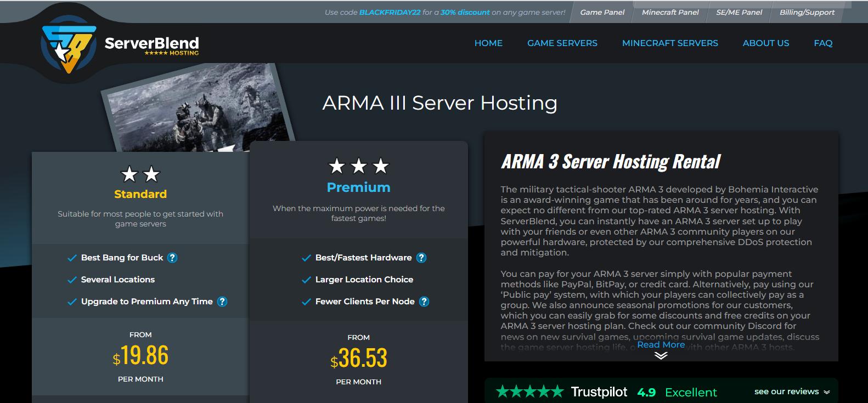Click Several Locations feature text
Viewport: 868px width, 403px height.
(118, 280)
